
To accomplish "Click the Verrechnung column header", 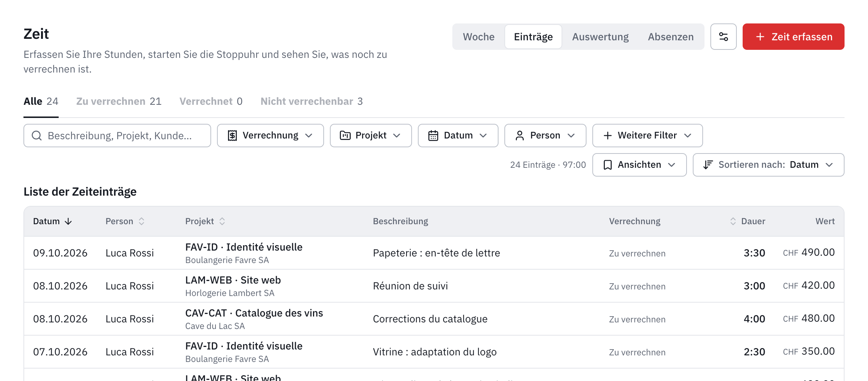I will (635, 221).
